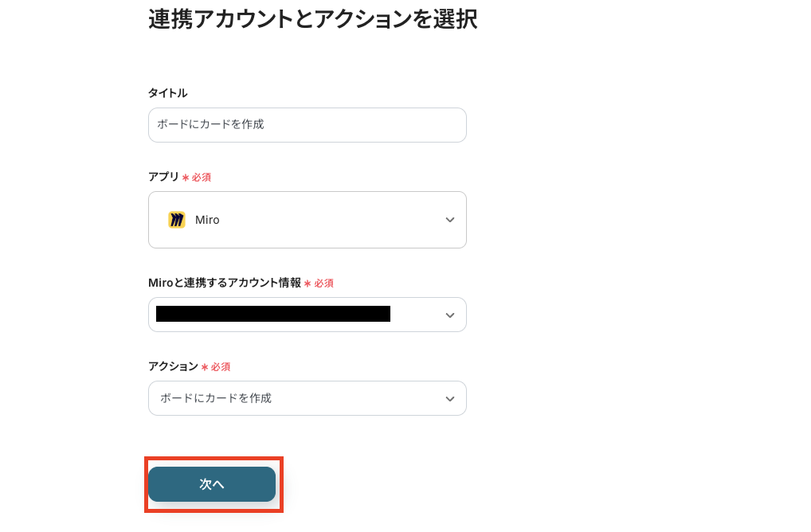Click the chevron arrow on the app selector

point(450,220)
